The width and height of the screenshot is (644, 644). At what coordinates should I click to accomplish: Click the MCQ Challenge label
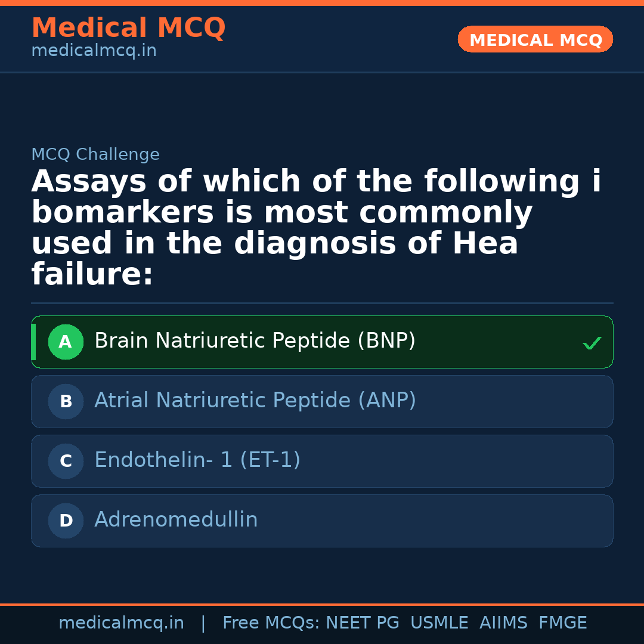95,155
